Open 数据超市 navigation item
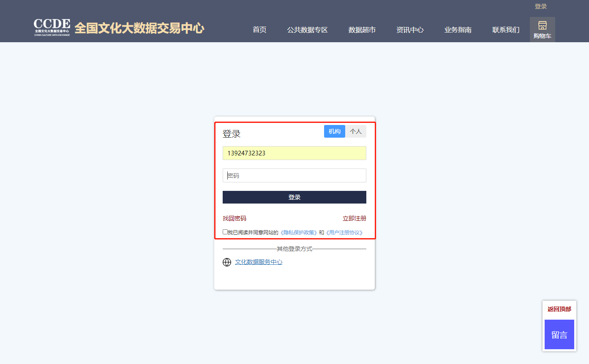 (x=362, y=30)
